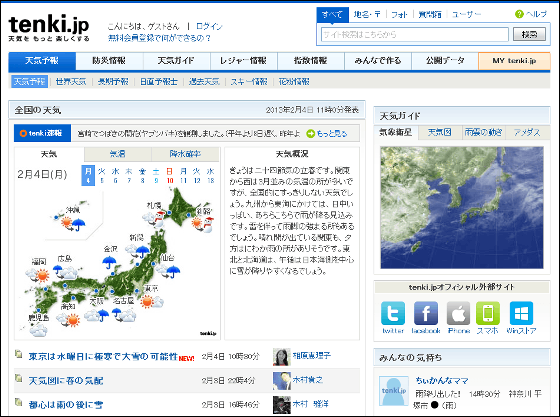Click the Niigata (新潟) weather icon
560x417 pixels.
pyautogui.click(x=138, y=250)
